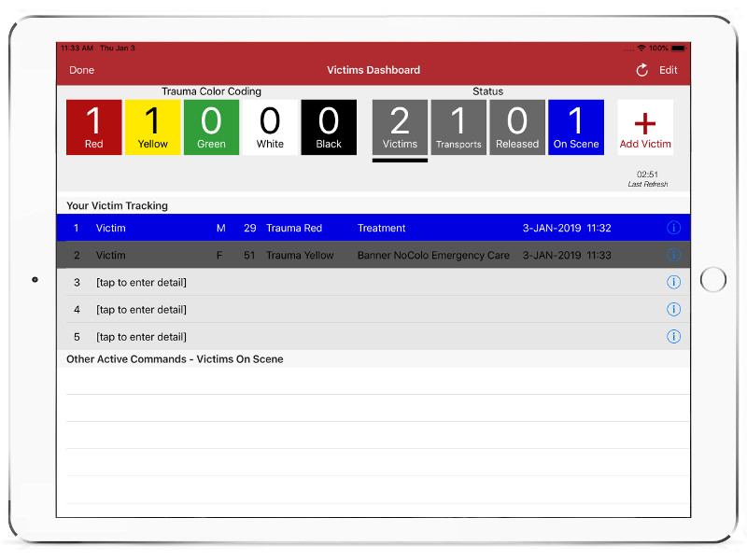Tap info icon on empty row 5
Image resolution: width=747 pixels, height=560 pixels.
pyautogui.click(x=673, y=337)
